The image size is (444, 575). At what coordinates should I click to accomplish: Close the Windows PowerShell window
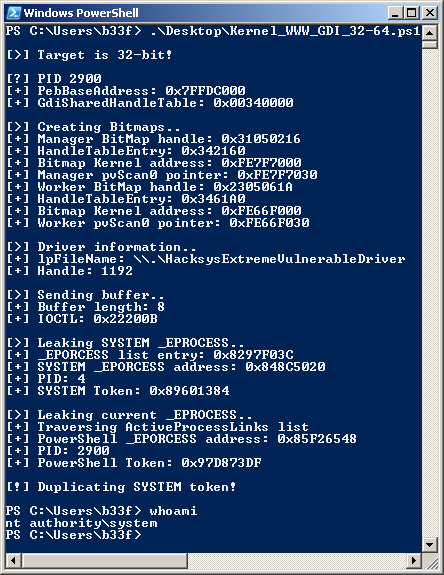(x=429, y=13)
